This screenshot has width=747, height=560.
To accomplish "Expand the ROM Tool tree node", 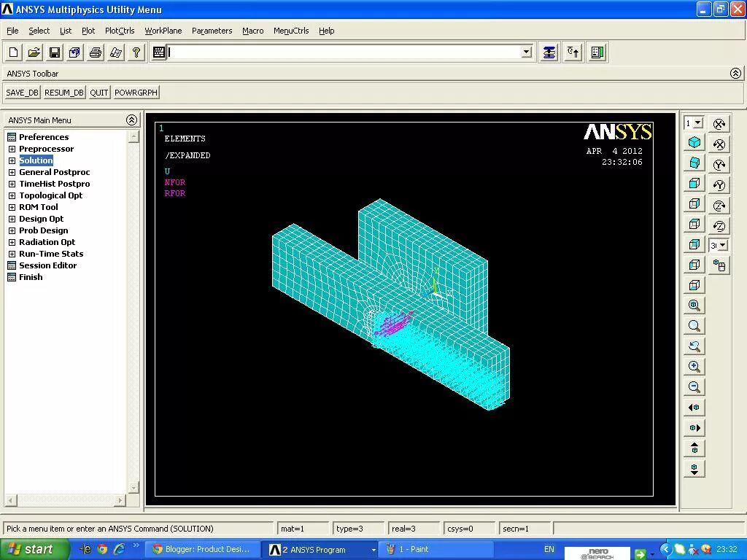I will (12, 207).
